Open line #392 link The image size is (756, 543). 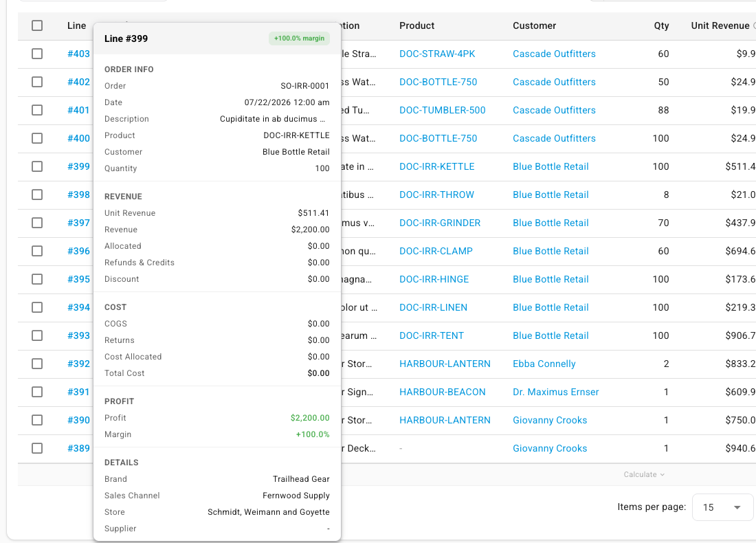(78, 364)
